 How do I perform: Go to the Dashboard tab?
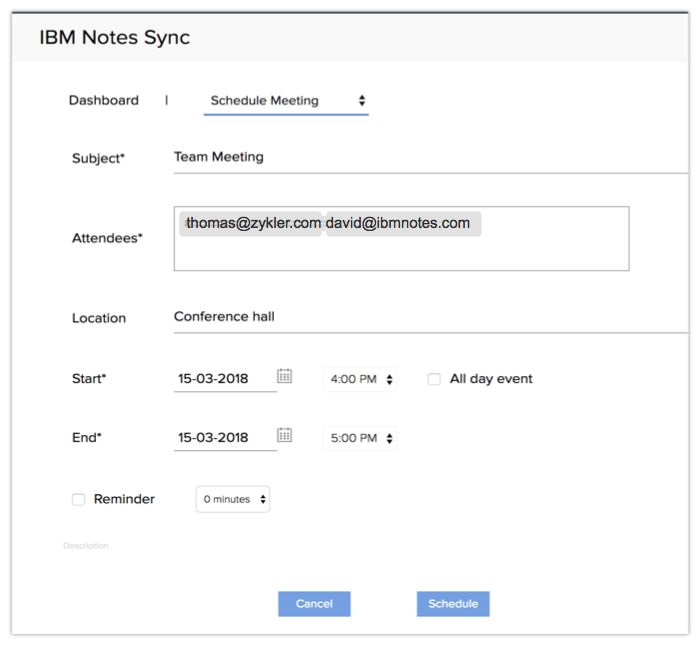point(103,101)
